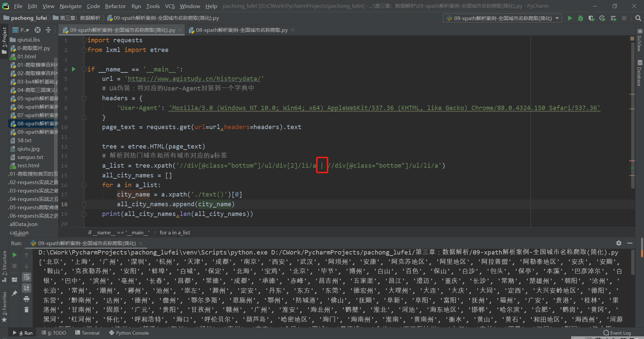Open the Database side panel

639,73
